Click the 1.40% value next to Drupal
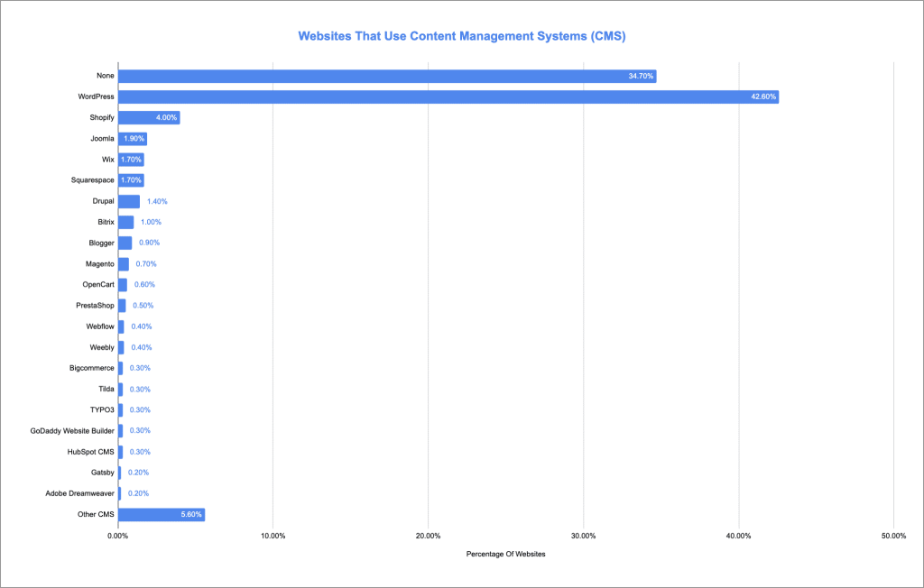The height and width of the screenshot is (588, 924). [157, 201]
